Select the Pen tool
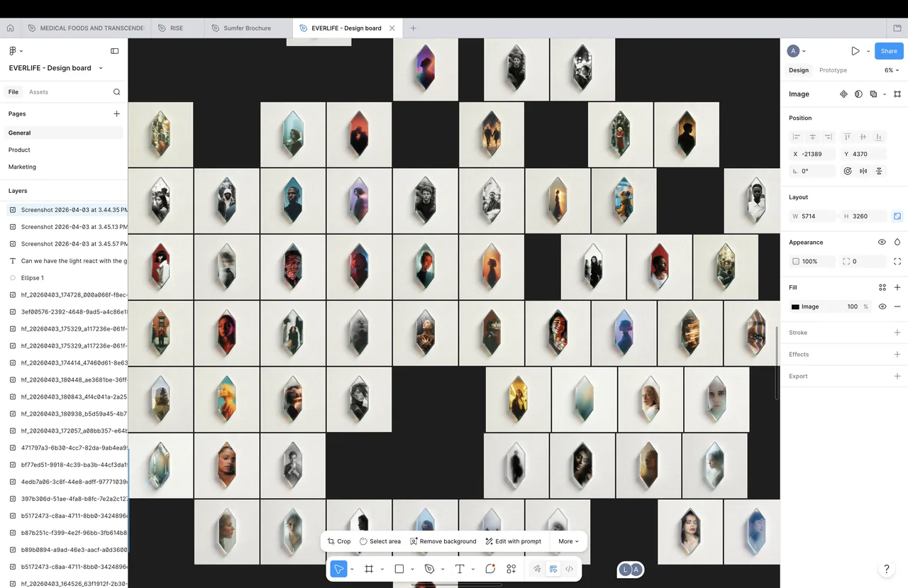 click(x=429, y=569)
